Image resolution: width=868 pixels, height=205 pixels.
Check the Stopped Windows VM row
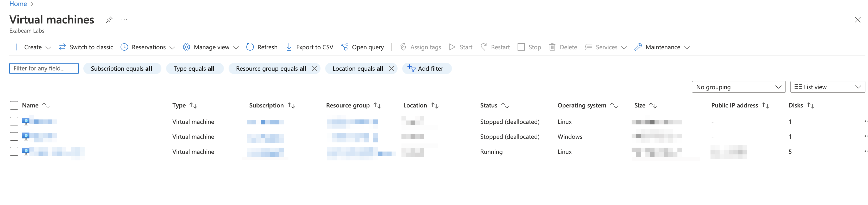click(14, 136)
